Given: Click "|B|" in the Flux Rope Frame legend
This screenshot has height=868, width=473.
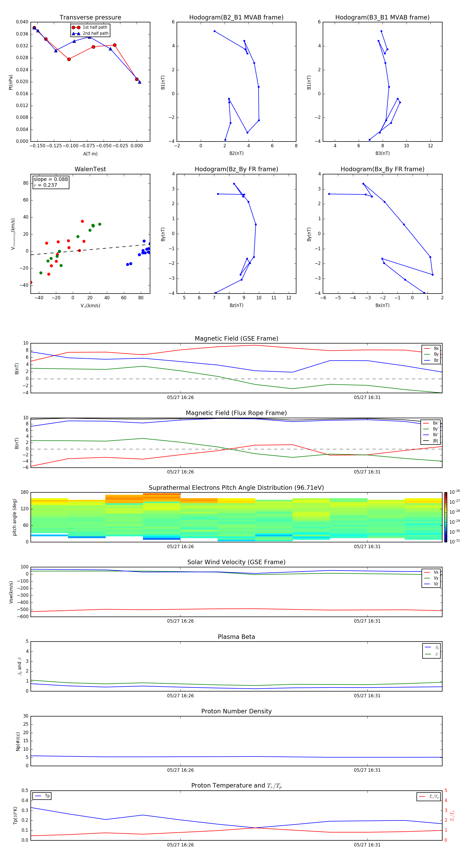Looking at the screenshot, I should pyautogui.click(x=435, y=441).
